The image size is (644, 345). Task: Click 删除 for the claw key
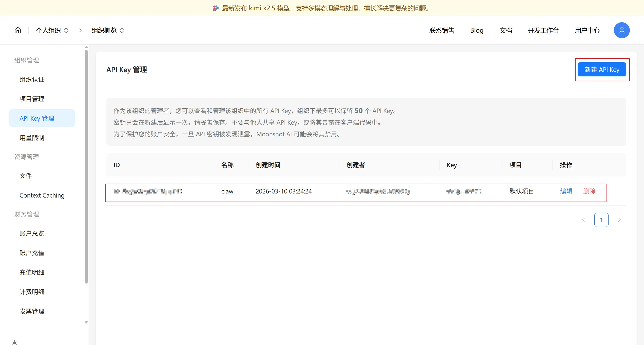point(589,191)
